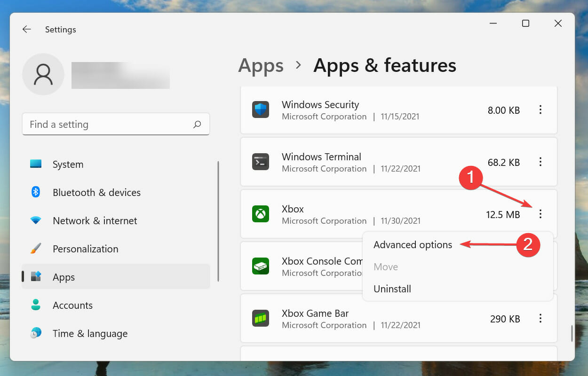Click inside the Find a setting box
Viewport: 588px width, 376px height.
(94, 124)
